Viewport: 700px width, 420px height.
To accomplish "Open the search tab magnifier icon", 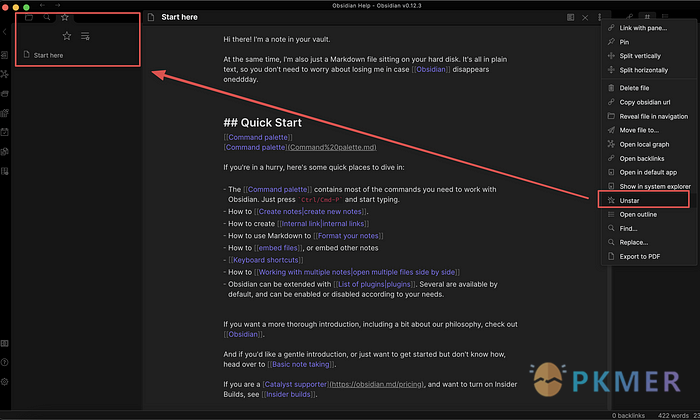I will click(47, 17).
